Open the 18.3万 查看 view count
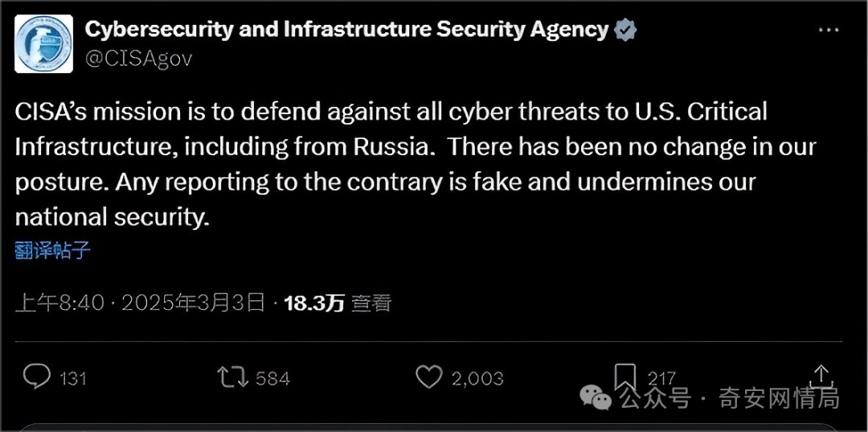This screenshot has width=868, height=432. pos(338,303)
